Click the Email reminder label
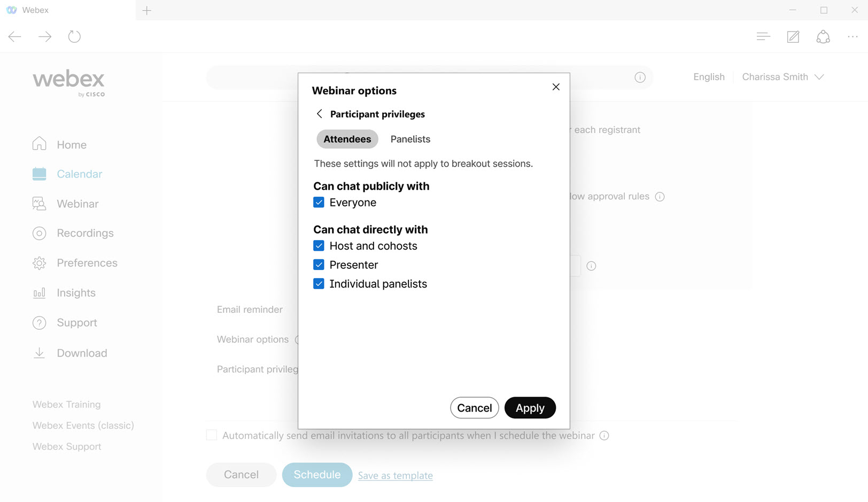Viewport: 868px width, 502px height. [250, 310]
